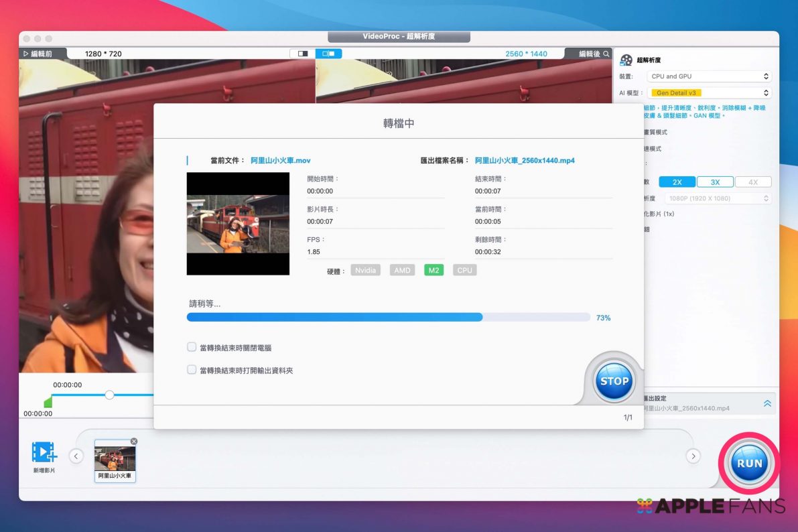Click the super resolution film reel icon

(x=626, y=60)
